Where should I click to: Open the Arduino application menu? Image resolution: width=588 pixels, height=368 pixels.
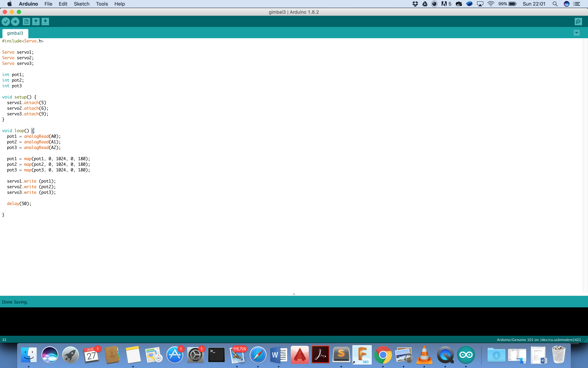click(28, 4)
